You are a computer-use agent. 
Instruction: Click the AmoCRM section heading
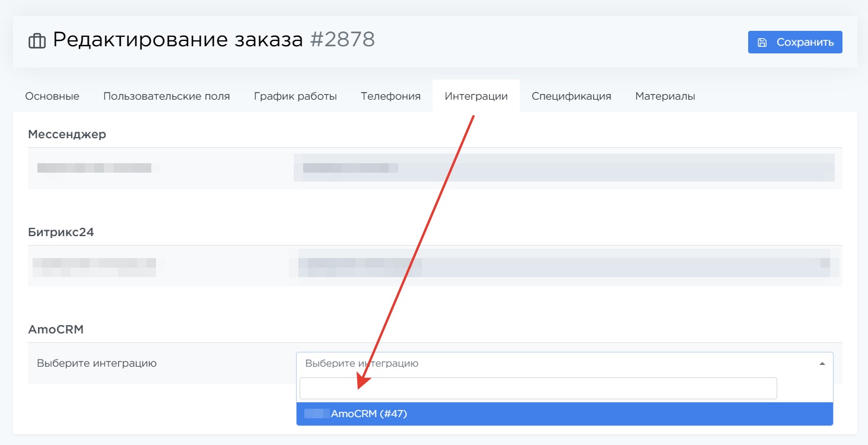56,329
